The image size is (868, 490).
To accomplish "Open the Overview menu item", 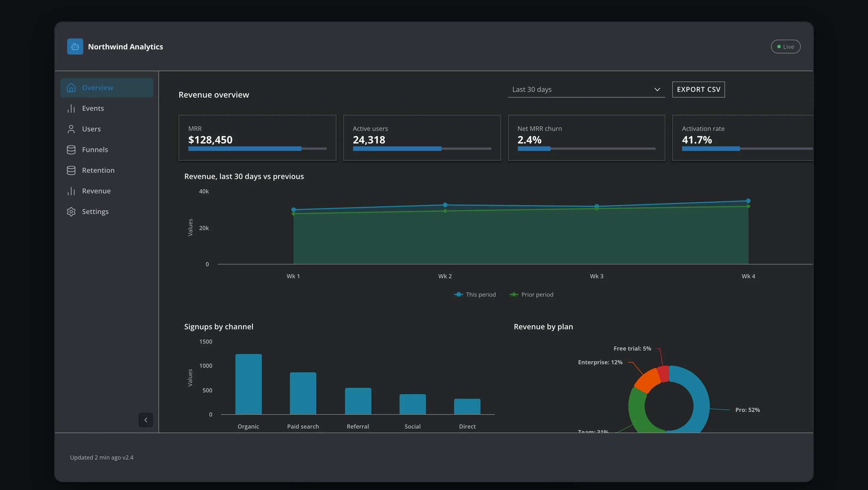I will (x=107, y=88).
